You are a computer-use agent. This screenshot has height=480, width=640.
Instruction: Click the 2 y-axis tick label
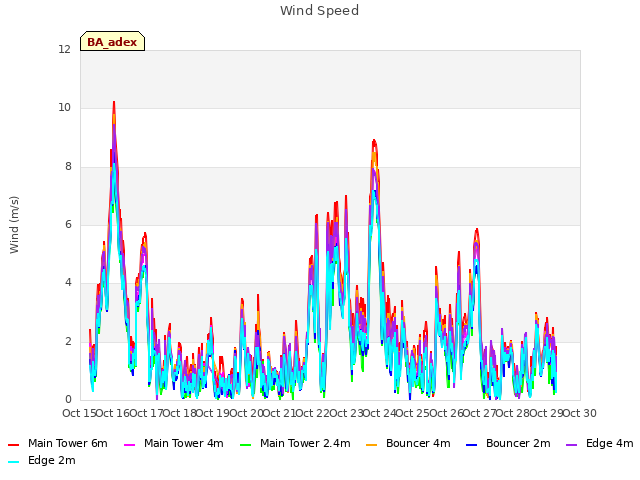(x=68, y=341)
